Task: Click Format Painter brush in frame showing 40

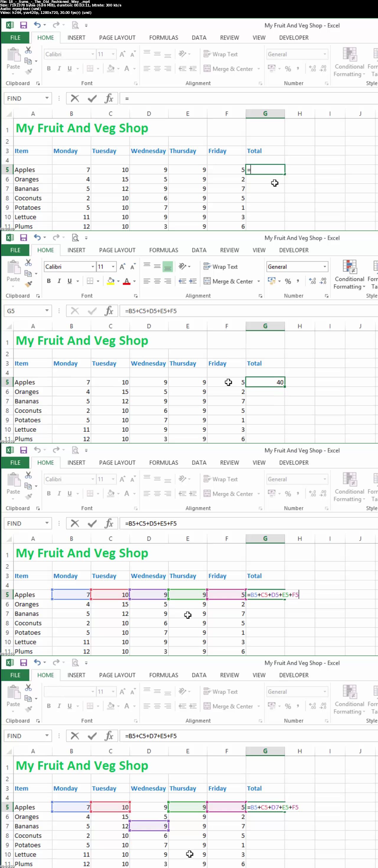Action: pyautogui.click(x=28, y=284)
